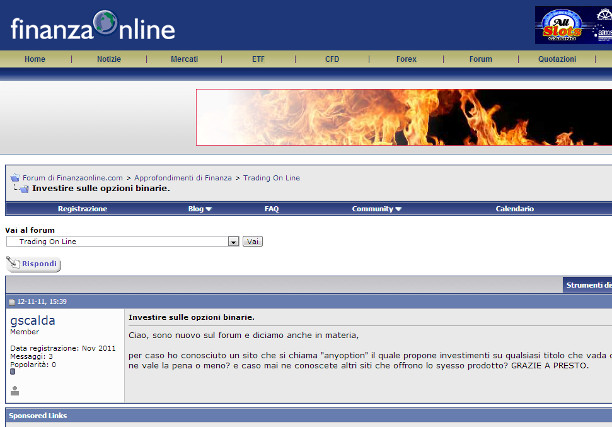Click the forum home folder icon in breadcrumb
Screen dimensions: 612x427
click(x=15, y=178)
